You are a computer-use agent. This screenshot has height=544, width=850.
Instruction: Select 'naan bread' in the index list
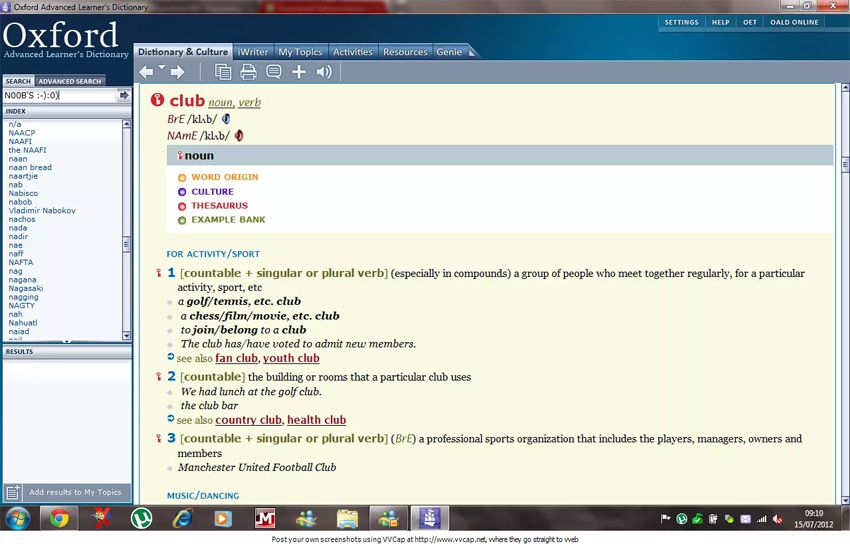coord(30,167)
